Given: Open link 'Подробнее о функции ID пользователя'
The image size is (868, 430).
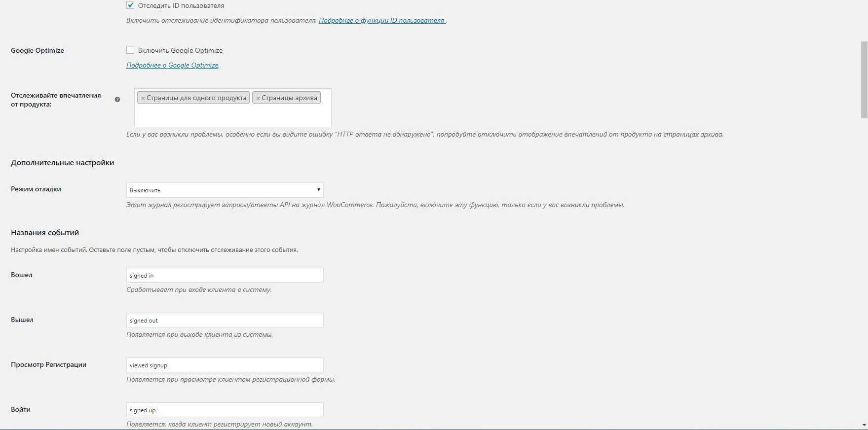Looking at the screenshot, I should pyautogui.click(x=381, y=21).
